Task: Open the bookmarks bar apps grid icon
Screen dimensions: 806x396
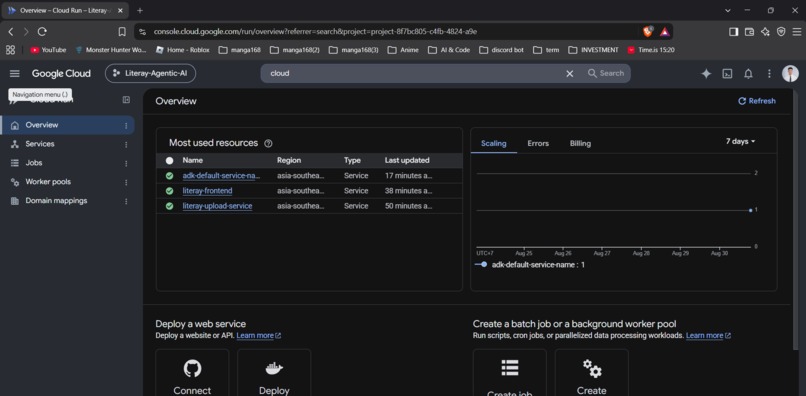Action: tap(10, 50)
